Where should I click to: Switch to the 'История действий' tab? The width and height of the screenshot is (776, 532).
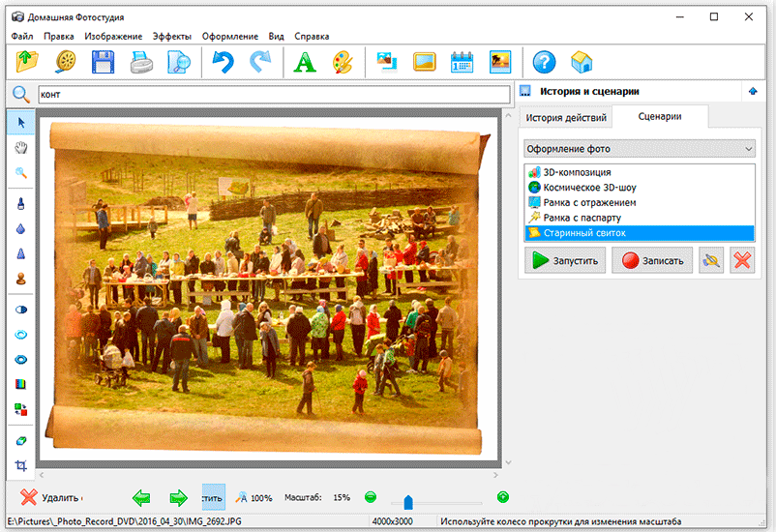pyautogui.click(x=566, y=117)
